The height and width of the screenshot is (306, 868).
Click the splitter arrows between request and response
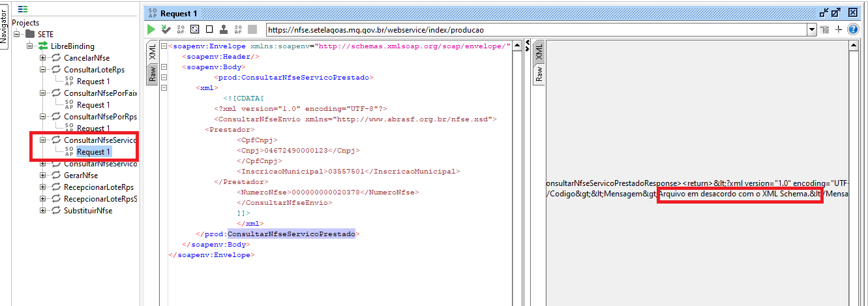click(x=527, y=46)
